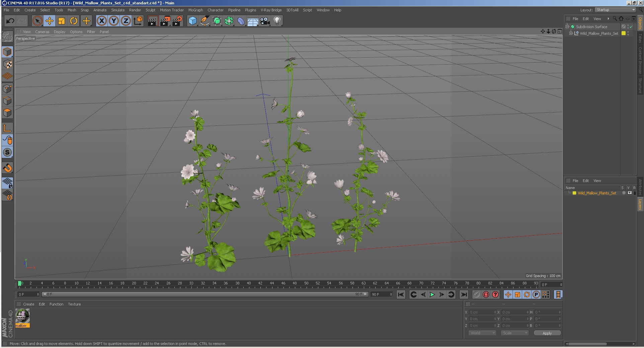Render the active view

point(153,21)
